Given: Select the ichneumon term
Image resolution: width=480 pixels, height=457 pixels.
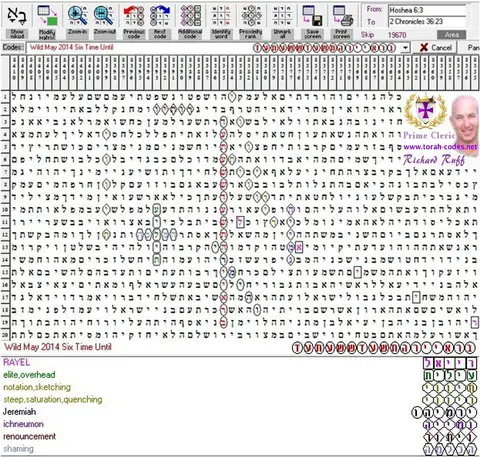Looking at the screenshot, I should point(23,424).
